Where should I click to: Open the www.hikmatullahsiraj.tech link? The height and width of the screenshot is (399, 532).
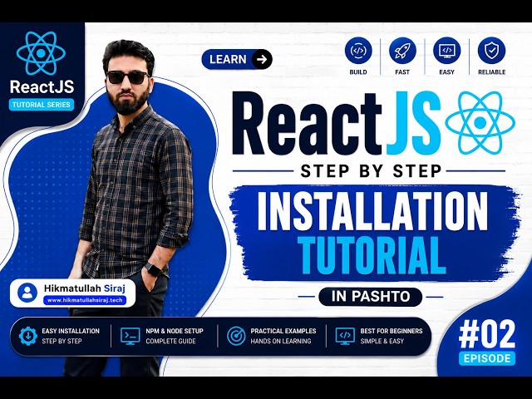(x=85, y=300)
